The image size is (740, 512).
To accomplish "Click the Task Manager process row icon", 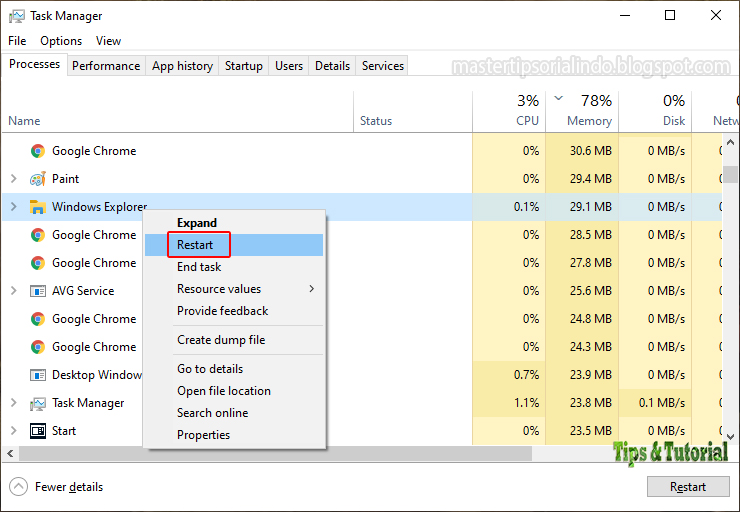I will 38,403.
